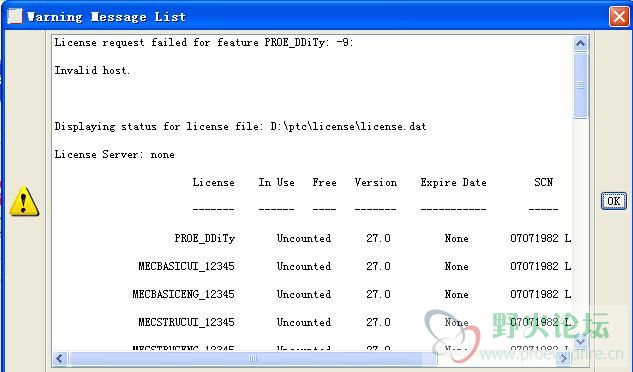Viewport: 633px width, 372px height.
Task: Click the title bar window icon
Action: 15,16
